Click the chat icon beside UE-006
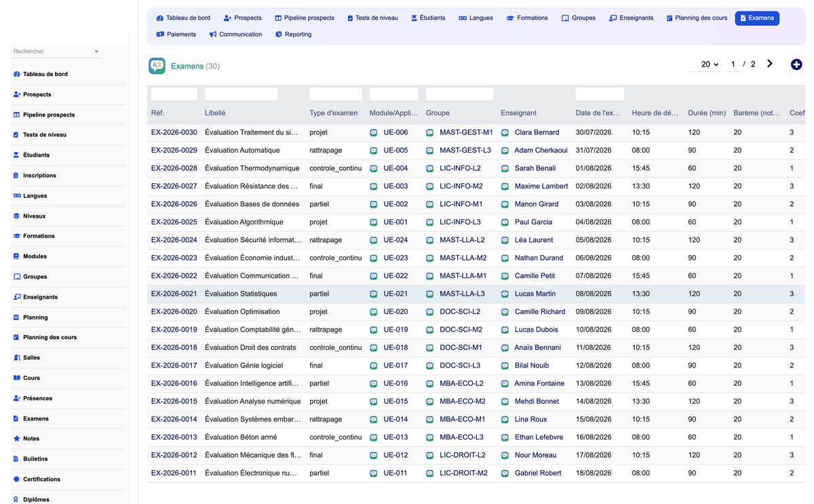 [x=374, y=132]
